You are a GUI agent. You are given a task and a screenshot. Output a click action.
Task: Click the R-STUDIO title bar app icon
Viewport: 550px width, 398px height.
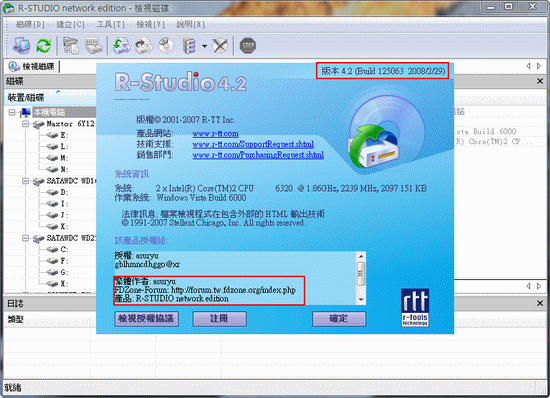coord(9,8)
